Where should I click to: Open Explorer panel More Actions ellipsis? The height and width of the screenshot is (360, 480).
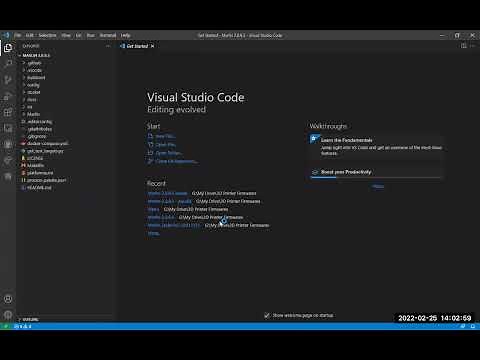pyautogui.click(x=108, y=46)
